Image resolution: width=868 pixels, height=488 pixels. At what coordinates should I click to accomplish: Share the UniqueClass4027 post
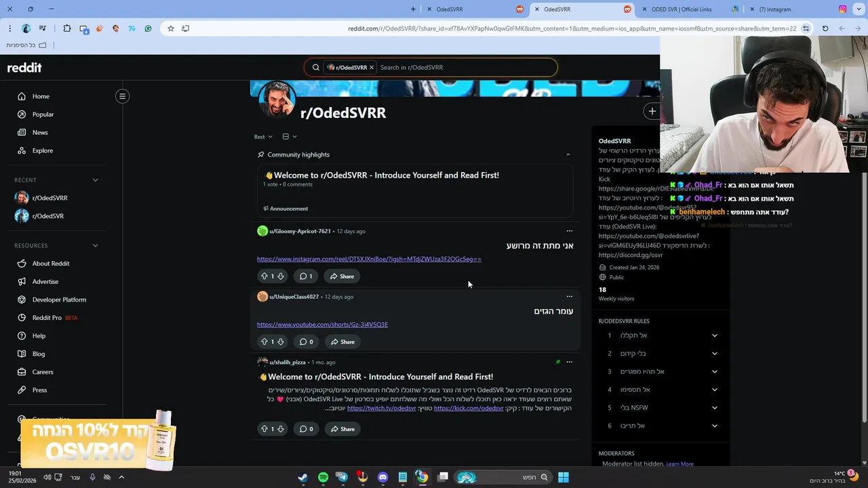342,342
